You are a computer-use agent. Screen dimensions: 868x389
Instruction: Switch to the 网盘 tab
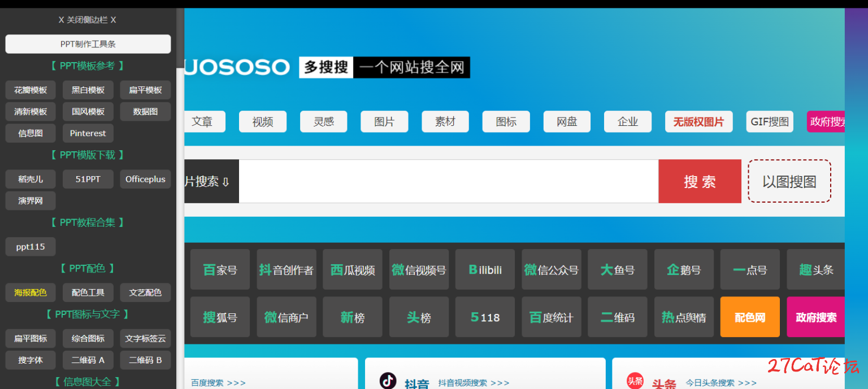click(x=567, y=121)
